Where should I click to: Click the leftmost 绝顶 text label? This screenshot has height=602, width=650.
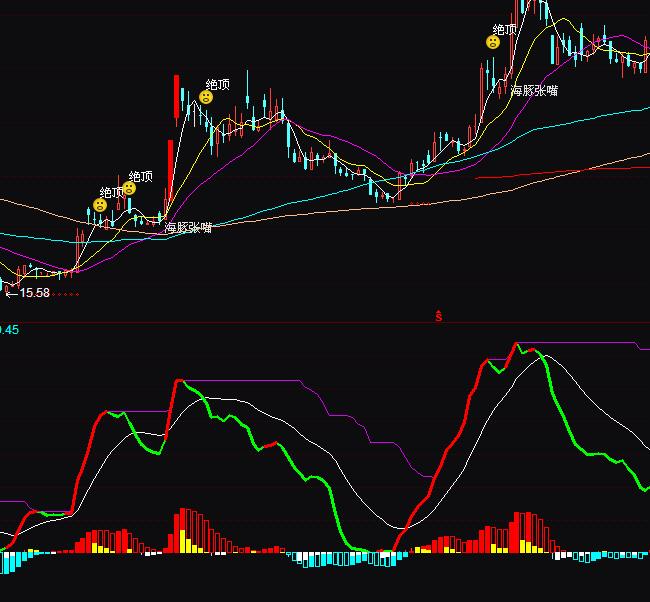point(111,192)
